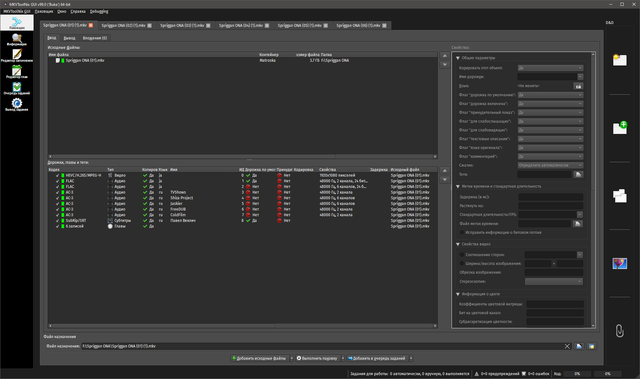Open the 'Копировать этот объект' dropdown

tap(550, 68)
